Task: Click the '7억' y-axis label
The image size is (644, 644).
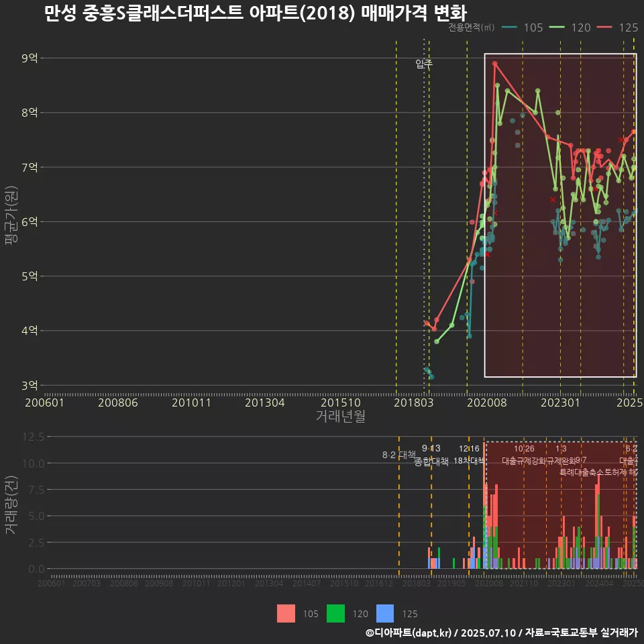Action: click(30, 167)
